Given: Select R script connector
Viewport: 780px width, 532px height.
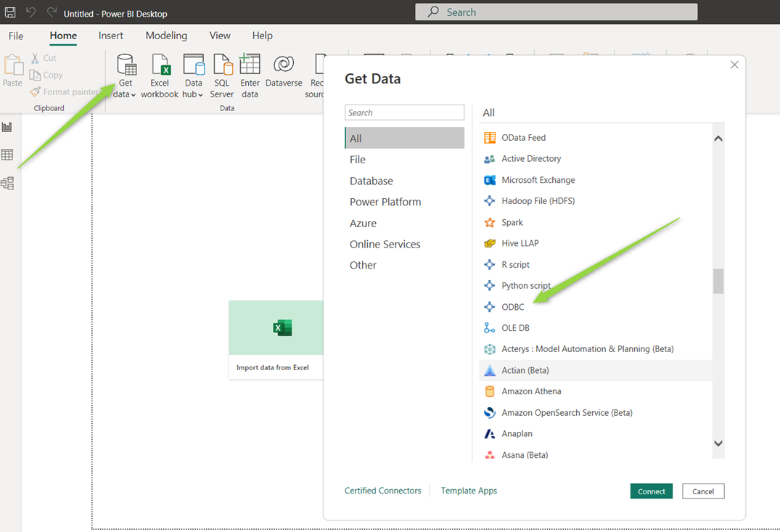Looking at the screenshot, I should tap(596, 265).
